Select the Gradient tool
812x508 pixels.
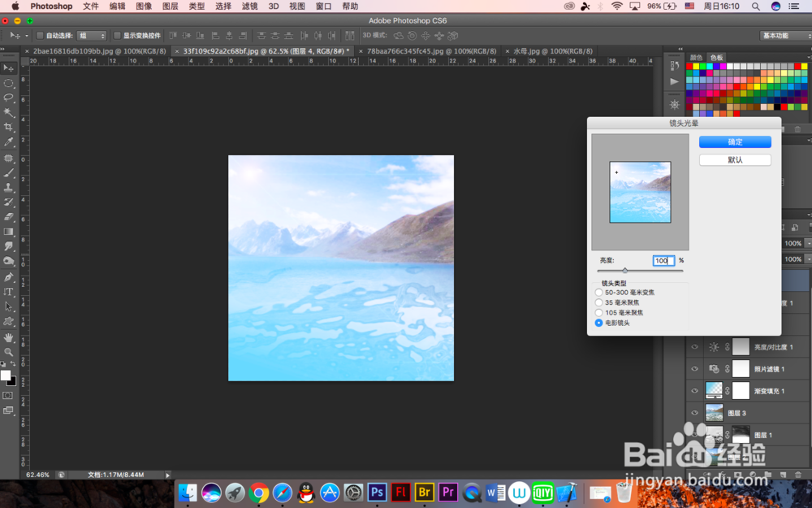pyautogui.click(x=8, y=232)
